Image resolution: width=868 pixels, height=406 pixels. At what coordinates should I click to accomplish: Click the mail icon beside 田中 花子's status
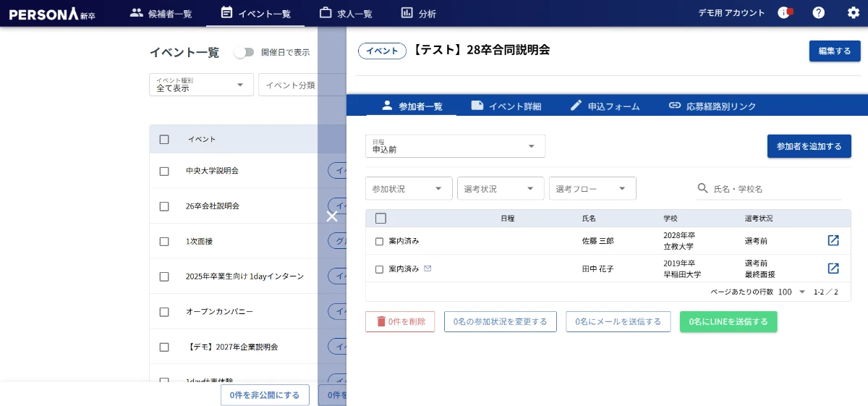[427, 268]
